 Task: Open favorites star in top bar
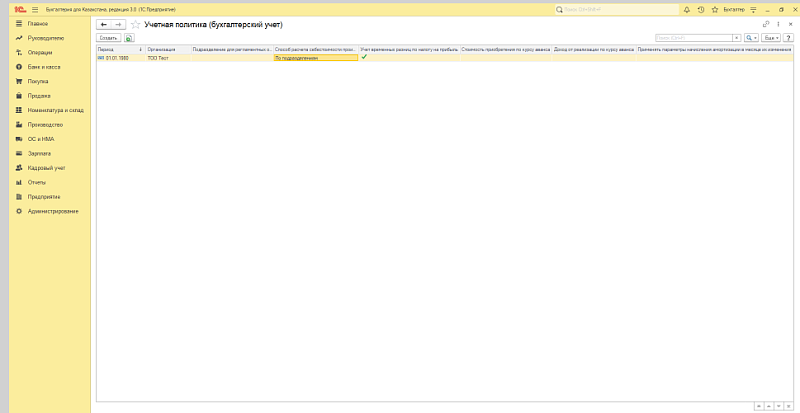(712, 8)
